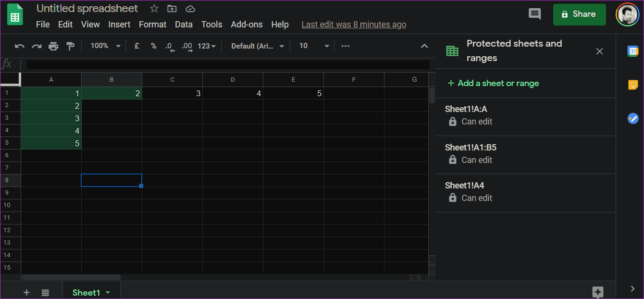The height and width of the screenshot is (299, 644).
Task: Click the Google Sheets home icon
Action: [x=15, y=14]
